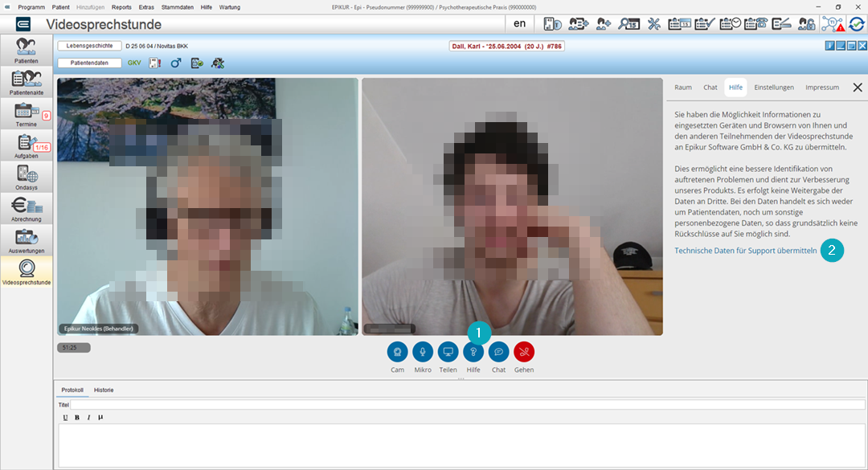This screenshot has height=470, width=868.
Task: Click the clipboard with clock icon
Action: point(730,24)
